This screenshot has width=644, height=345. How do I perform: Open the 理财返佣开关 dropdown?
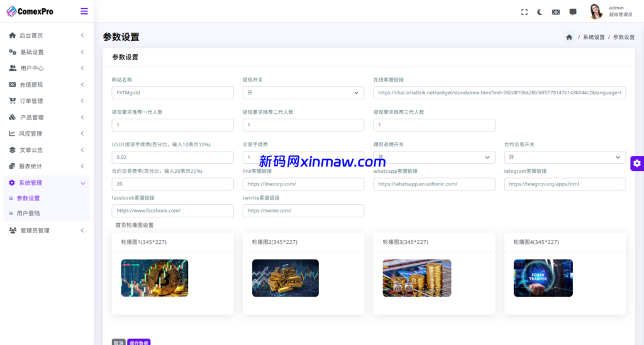(x=434, y=157)
